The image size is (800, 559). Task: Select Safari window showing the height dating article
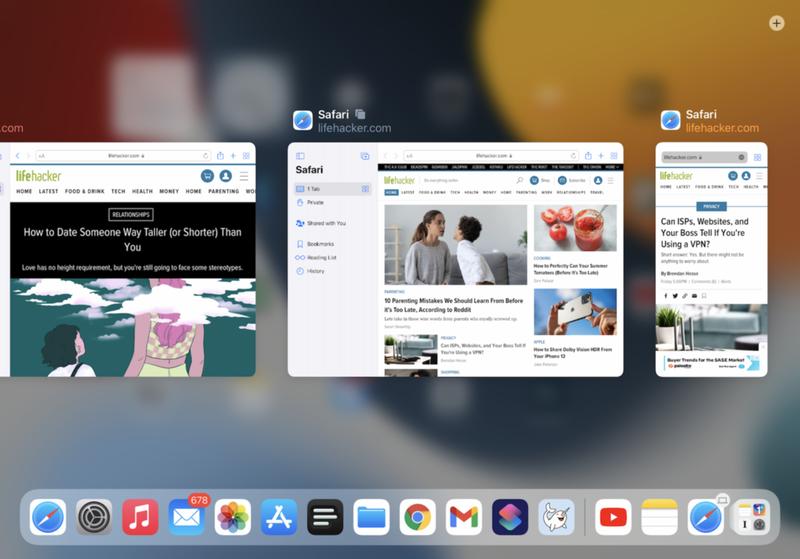coord(128,260)
